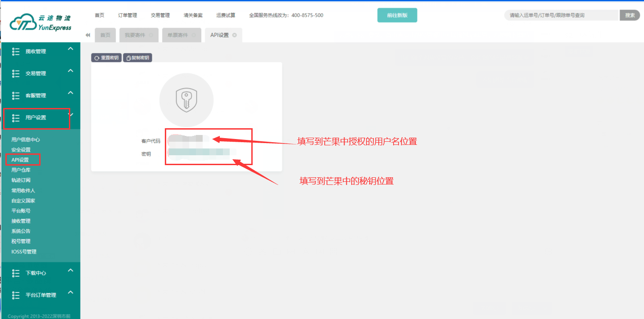Expand the 交易管理 sidebar chevron
Viewport: 644px width, 319px height.
click(70, 70)
